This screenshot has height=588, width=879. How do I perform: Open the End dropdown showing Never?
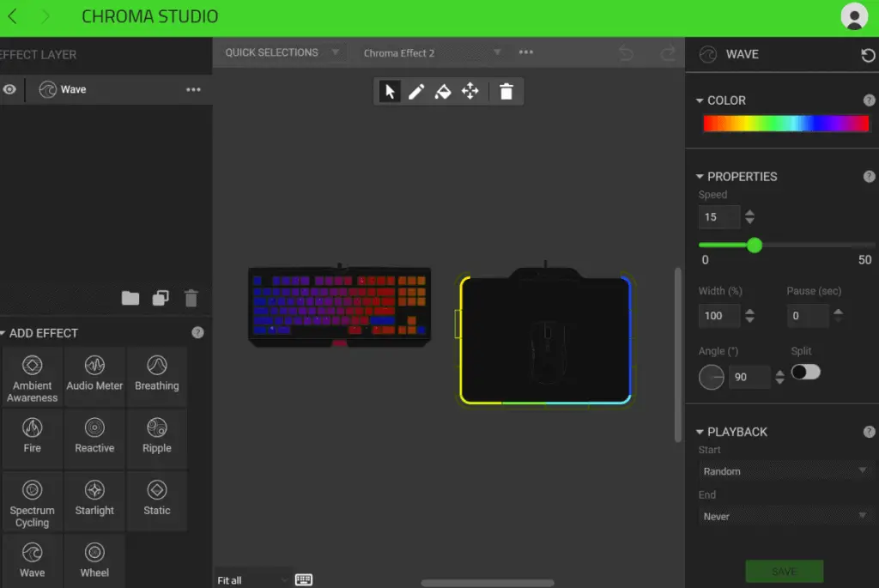click(785, 516)
